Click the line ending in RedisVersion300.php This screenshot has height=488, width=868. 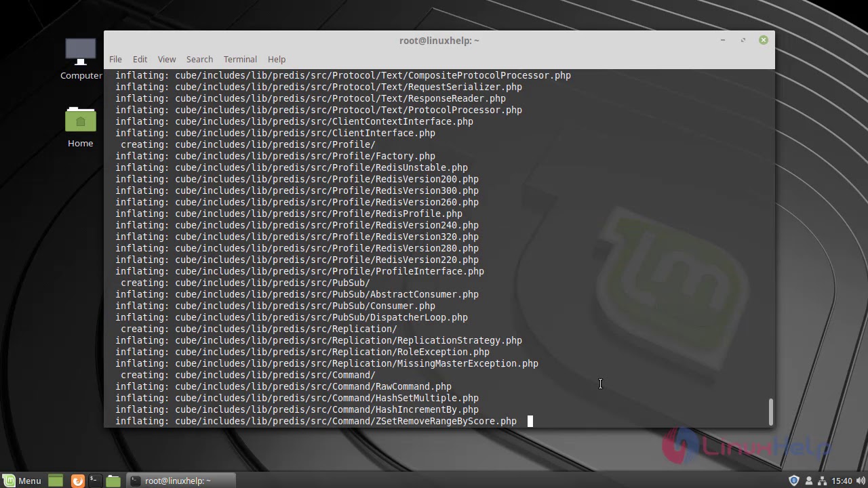(x=297, y=190)
